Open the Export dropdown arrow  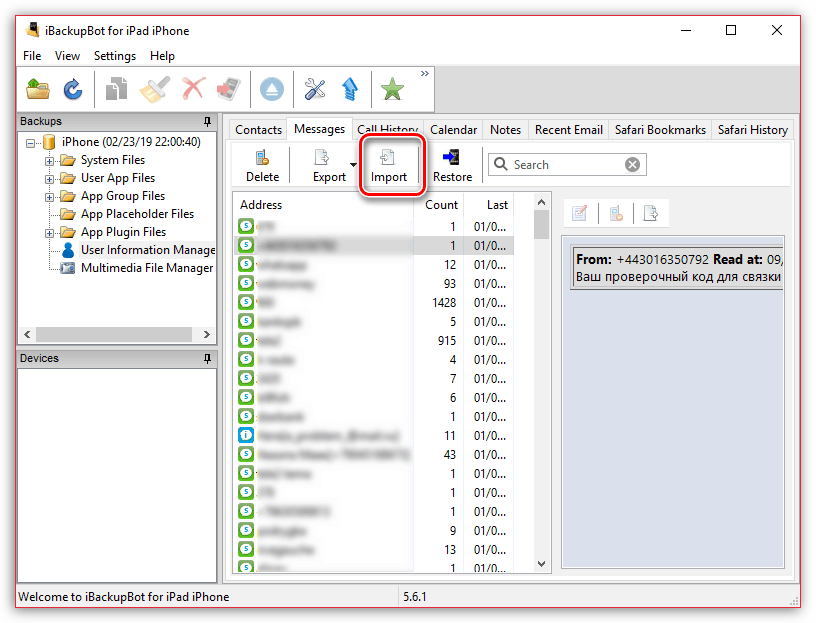click(353, 165)
